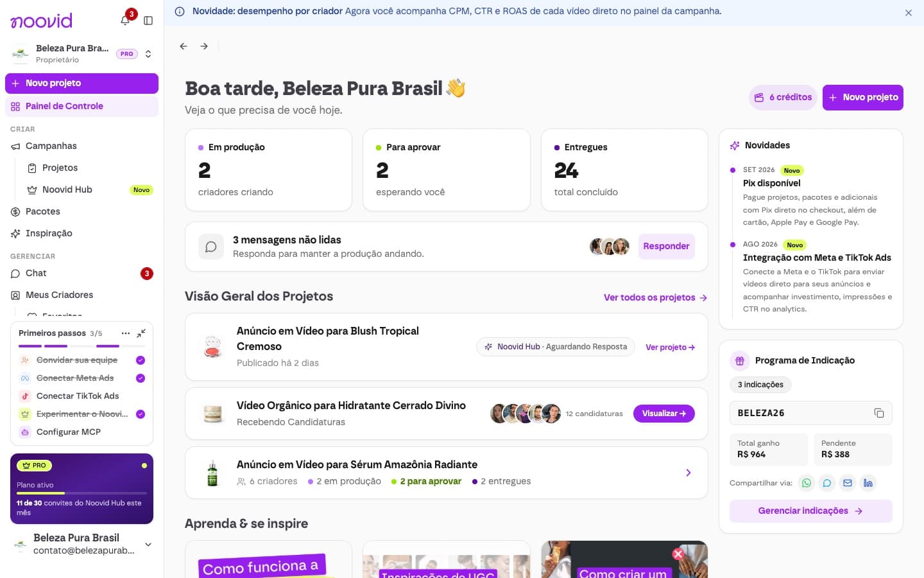Toggle the Conectar Meta Ads step checkmark
The height and width of the screenshot is (578, 924).
(141, 378)
